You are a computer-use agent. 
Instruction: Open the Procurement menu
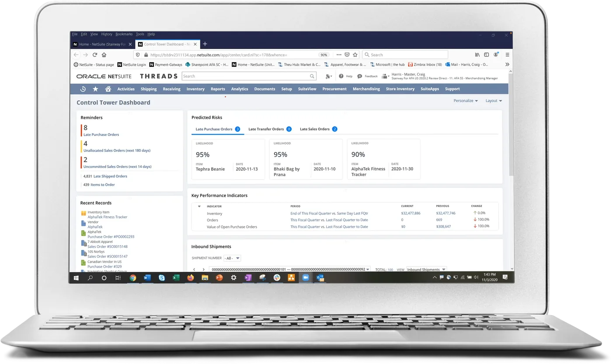pyautogui.click(x=334, y=89)
